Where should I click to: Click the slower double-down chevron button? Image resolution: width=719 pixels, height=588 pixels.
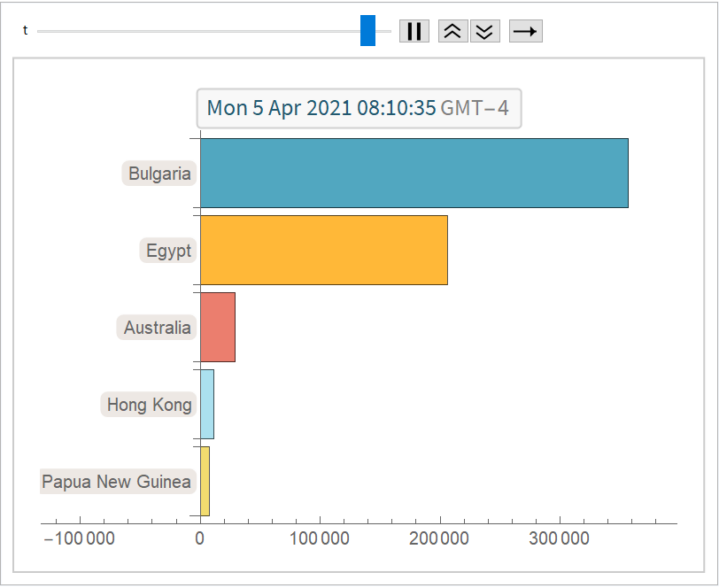[484, 31]
